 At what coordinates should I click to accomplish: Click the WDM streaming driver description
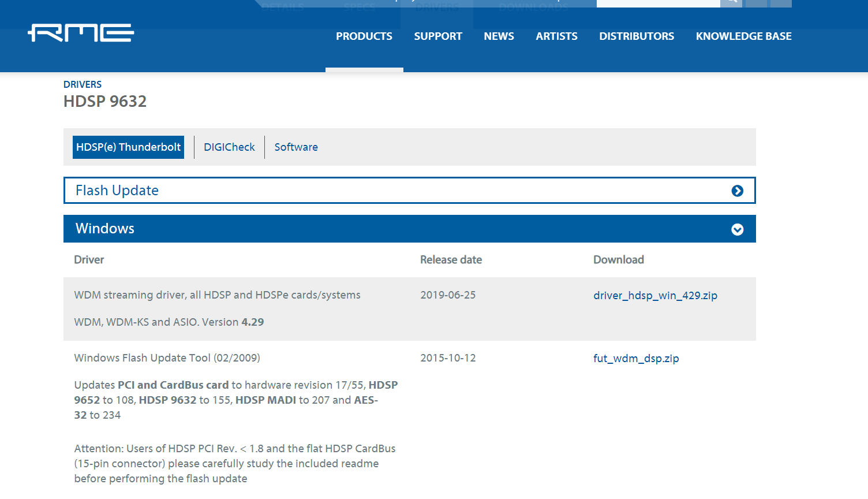[217, 295]
